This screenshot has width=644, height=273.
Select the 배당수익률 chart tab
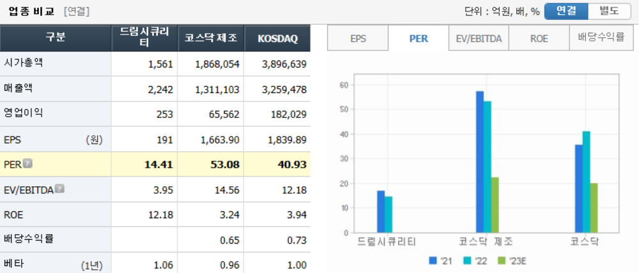click(601, 38)
